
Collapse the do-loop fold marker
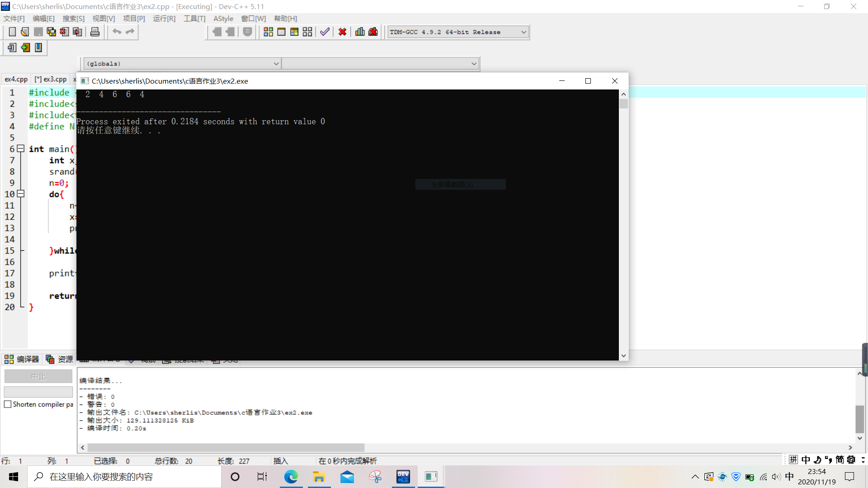(20, 194)
